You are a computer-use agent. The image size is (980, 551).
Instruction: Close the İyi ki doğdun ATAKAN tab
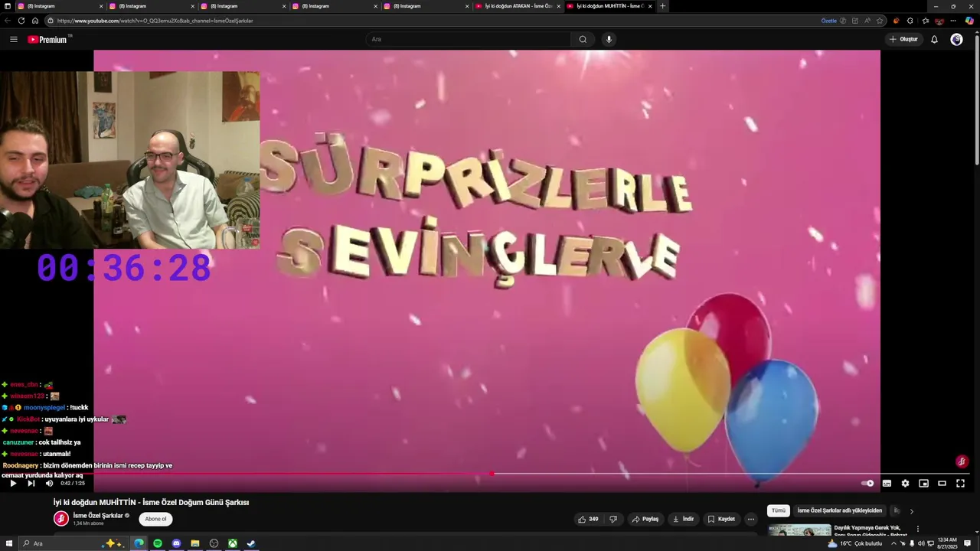pyautogui.click(x=559, y=6)
